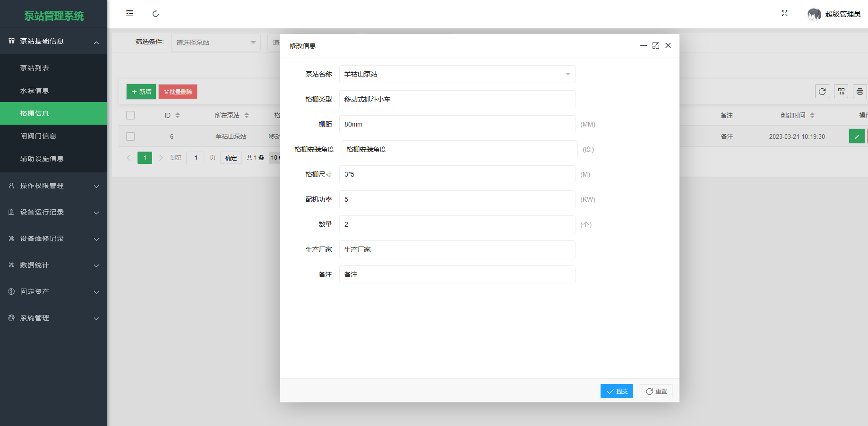This screenshot has height=426, width=868.
Task: Collapse the 泵站基础信息 menu
Action: pos(53,41)
